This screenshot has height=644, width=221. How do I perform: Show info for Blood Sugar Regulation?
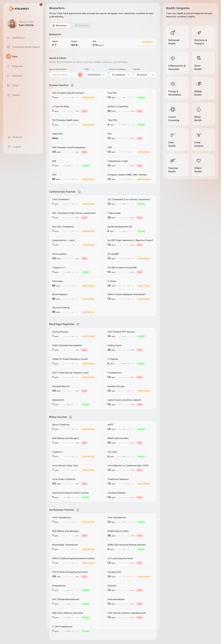pos(78,324)
